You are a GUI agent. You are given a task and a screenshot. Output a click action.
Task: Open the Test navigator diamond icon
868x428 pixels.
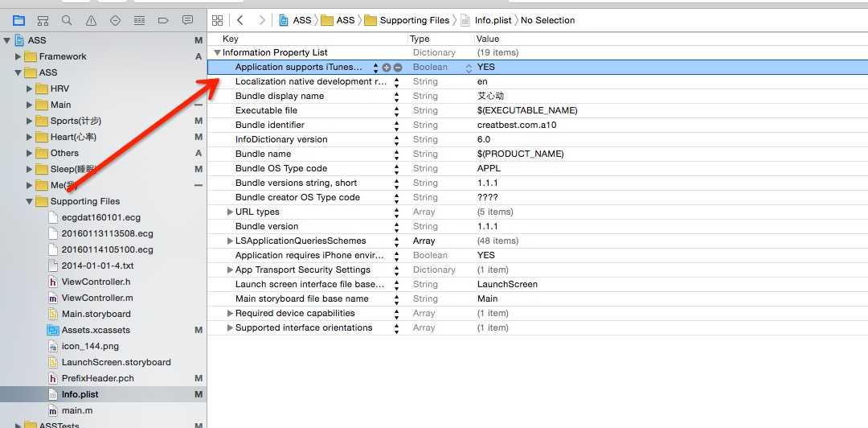[x=115, y=20]
